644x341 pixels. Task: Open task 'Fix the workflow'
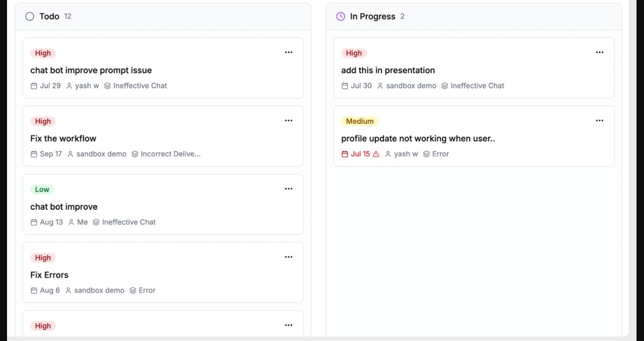63,139
